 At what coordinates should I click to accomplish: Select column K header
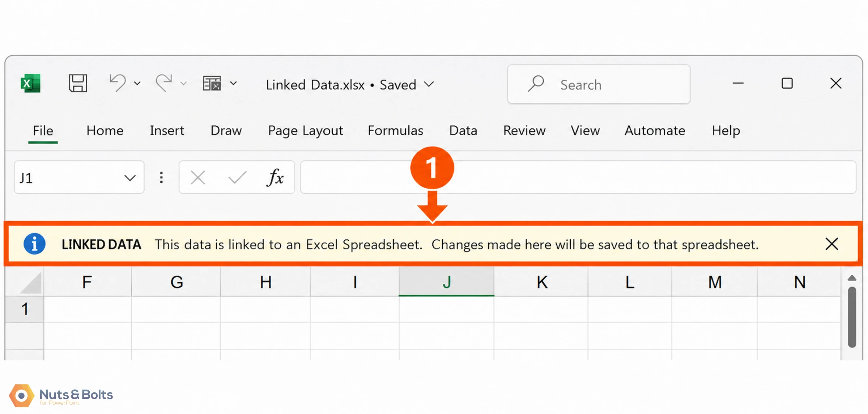[541, 282]
